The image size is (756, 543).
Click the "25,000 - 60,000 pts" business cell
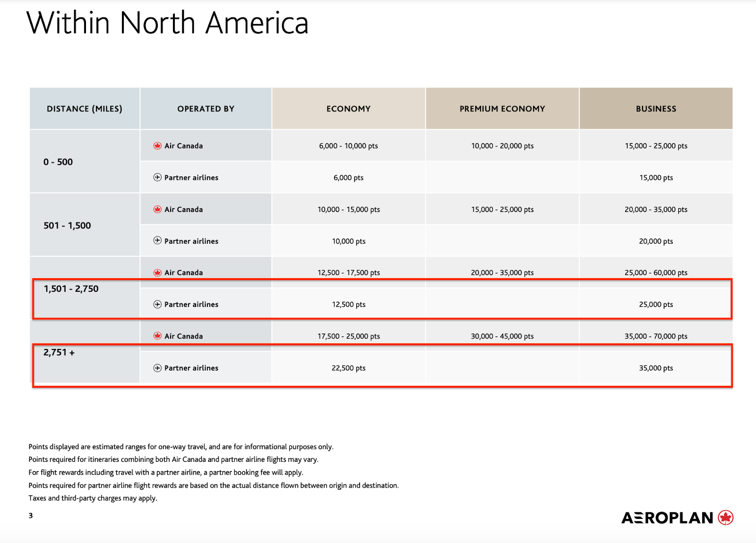656,273
